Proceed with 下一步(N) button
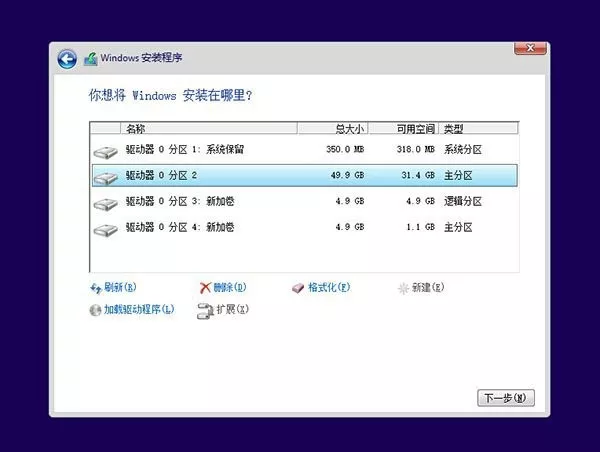The image size is (600, 452). click(505, 398)
